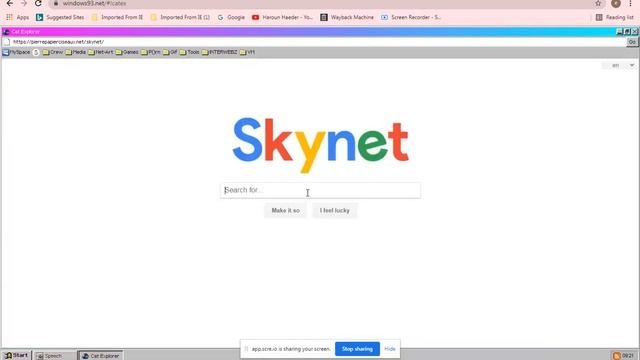Open the Google bookmark
This screenshot has width=640, height=360.
click(231, 17)
